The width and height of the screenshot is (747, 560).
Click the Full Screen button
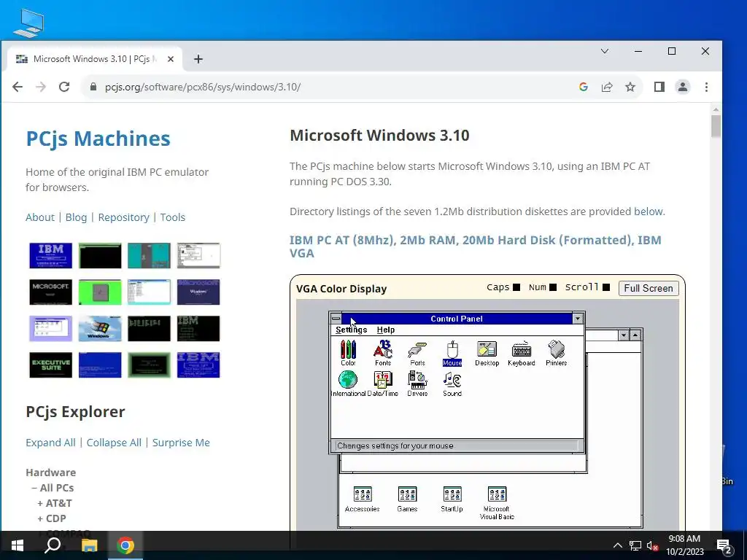649,288
